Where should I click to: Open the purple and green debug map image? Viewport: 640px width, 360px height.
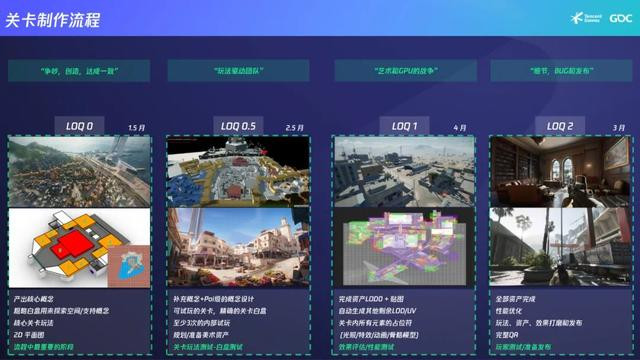point(404,247)
